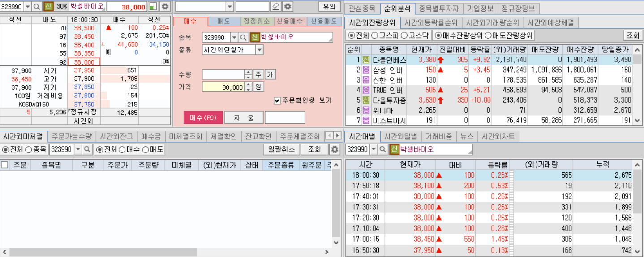Open the stock code dropdown in the 시간대별 panel

[374, 149]
